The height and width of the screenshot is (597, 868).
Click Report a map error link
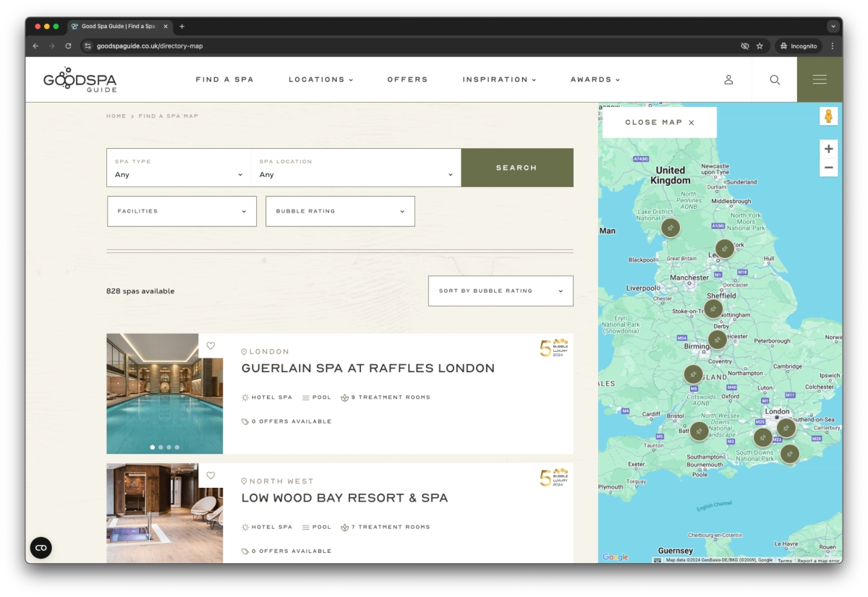click(x=818, y=560)
